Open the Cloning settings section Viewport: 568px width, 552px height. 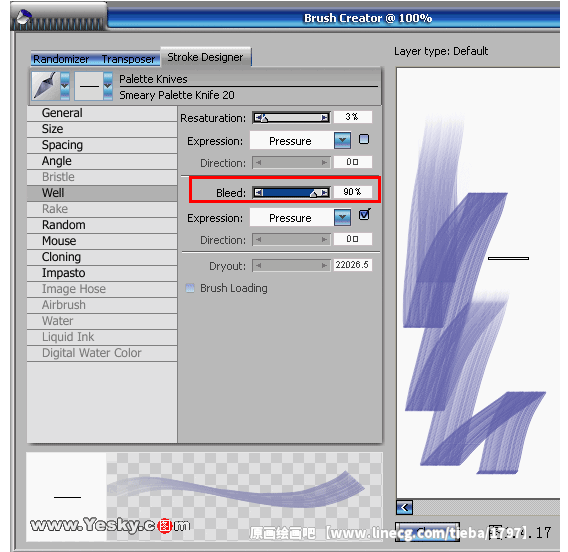point(102,257)
